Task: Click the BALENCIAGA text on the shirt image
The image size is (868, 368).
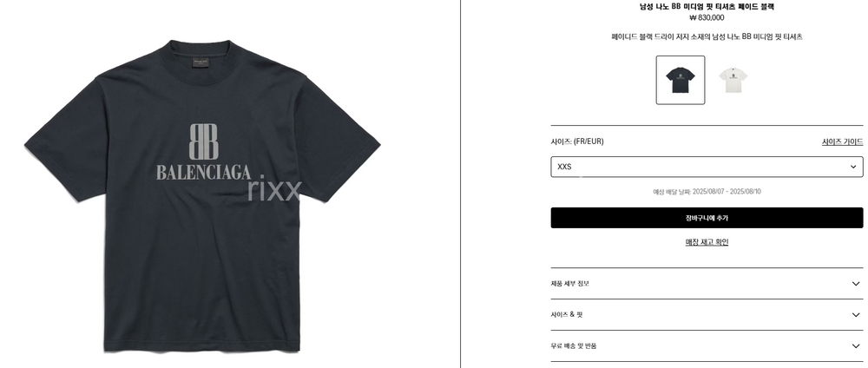Action: tap(203, 173)
